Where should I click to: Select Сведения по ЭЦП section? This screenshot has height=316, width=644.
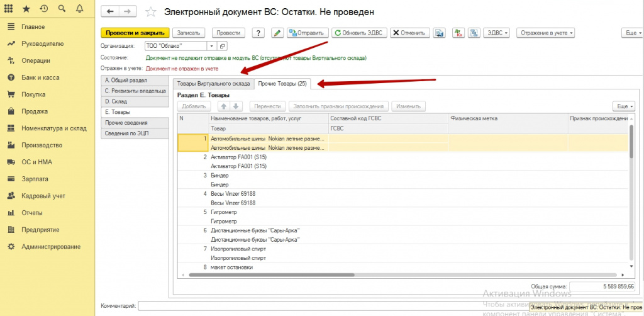(135, 133)
